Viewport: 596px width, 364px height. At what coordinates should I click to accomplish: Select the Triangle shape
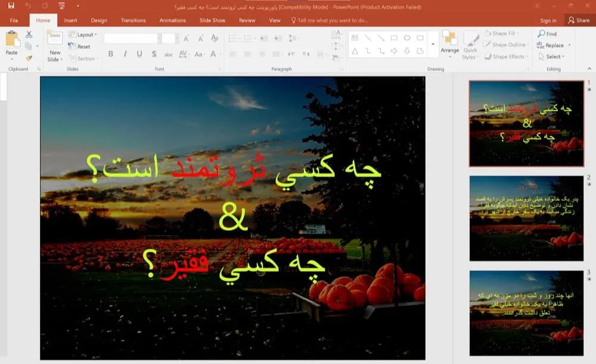click(355, 51)
